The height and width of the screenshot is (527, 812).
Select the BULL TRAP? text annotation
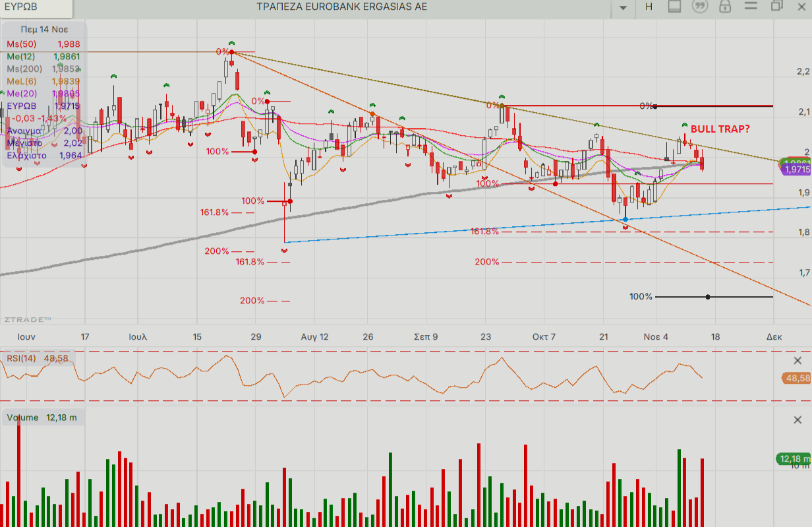720,129
